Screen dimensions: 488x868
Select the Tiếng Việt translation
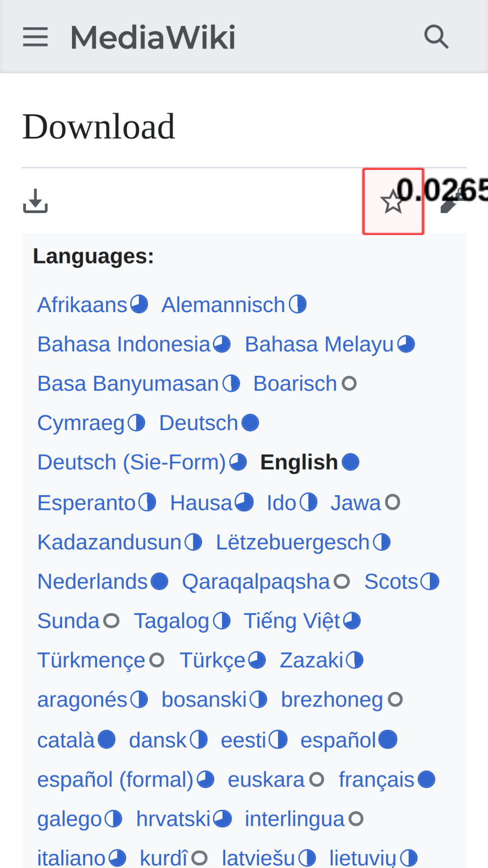click(292, 621)
